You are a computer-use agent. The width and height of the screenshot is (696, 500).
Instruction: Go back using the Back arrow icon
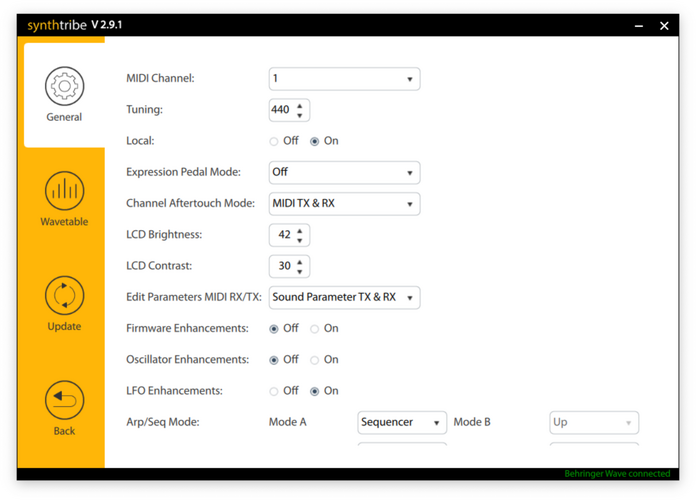[x=64, y=400]
